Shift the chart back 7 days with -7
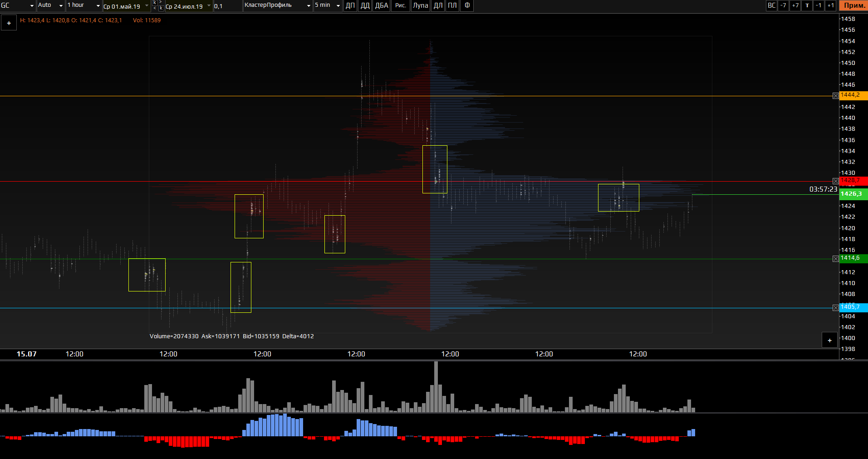The image size is (868, 459). point(783,5)
